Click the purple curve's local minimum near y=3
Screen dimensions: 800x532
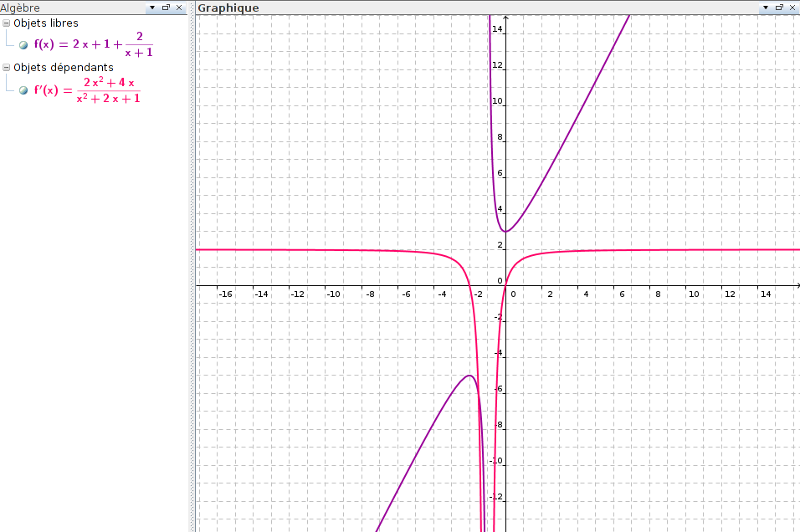click(505, 232)
